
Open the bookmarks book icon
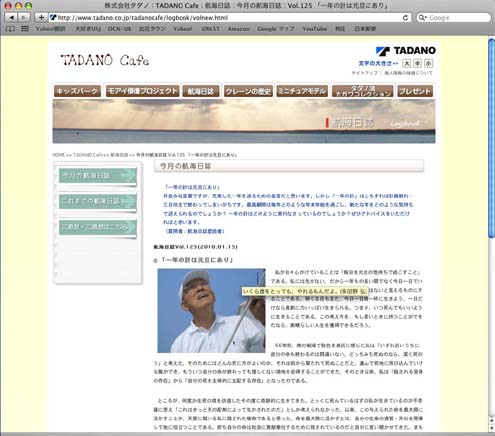pyautogui.click(x=10, y=29)
